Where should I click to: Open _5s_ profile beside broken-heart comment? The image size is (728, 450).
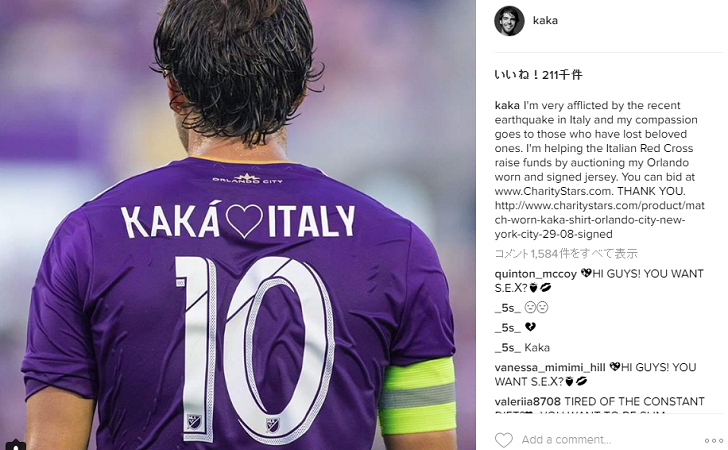coord(507,328)
